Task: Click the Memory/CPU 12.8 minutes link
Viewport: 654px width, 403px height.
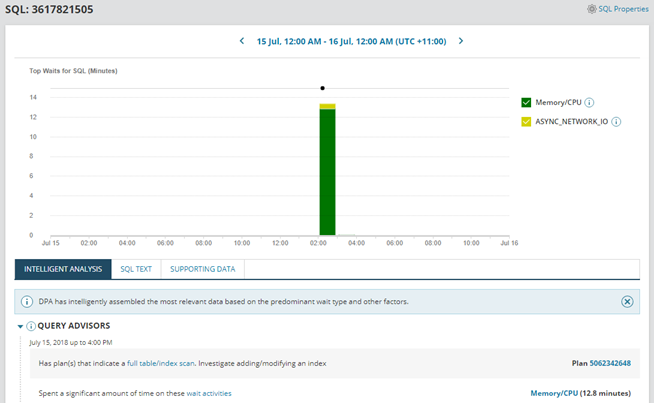Action: (553, 393)
